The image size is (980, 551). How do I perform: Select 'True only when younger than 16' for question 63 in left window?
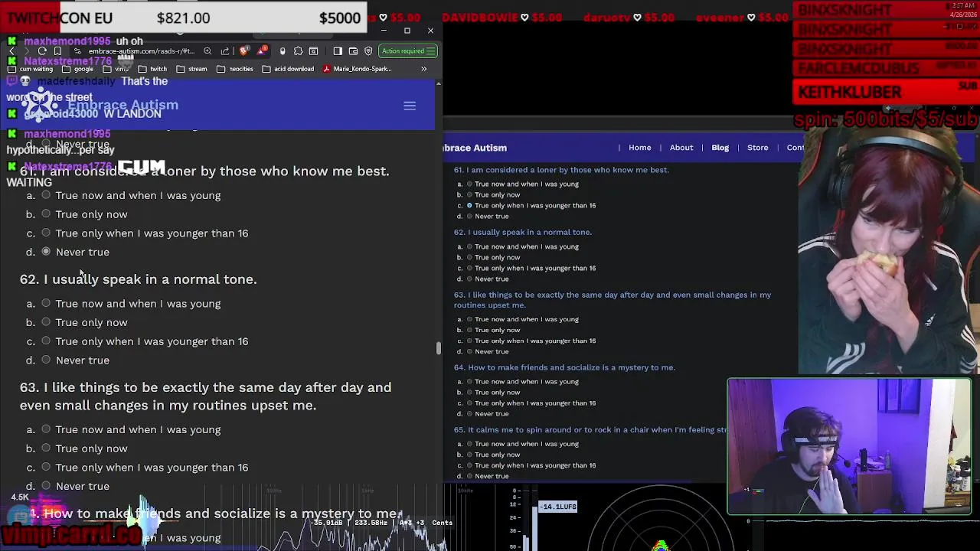[46, 467]
